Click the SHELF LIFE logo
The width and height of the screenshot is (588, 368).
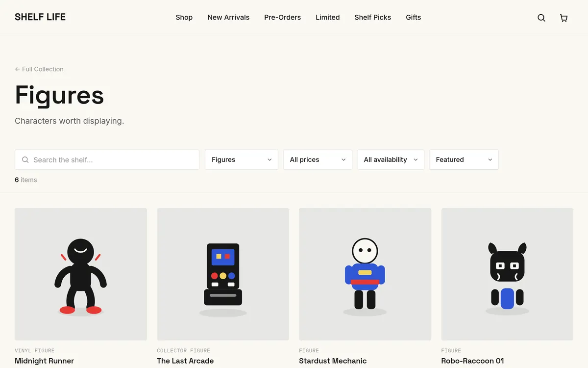(40, 17)
